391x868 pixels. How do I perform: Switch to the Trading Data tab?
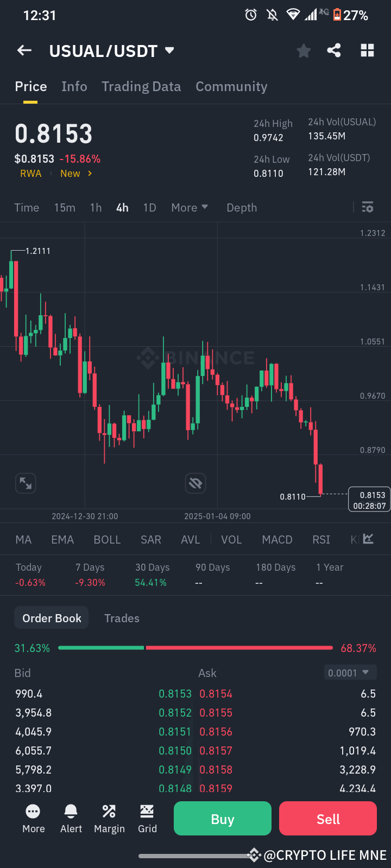(x=141, y=86)
